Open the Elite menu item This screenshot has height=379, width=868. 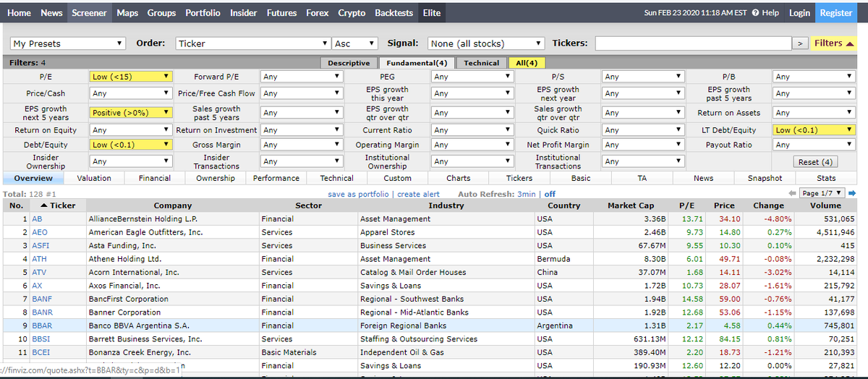(432, 13)
